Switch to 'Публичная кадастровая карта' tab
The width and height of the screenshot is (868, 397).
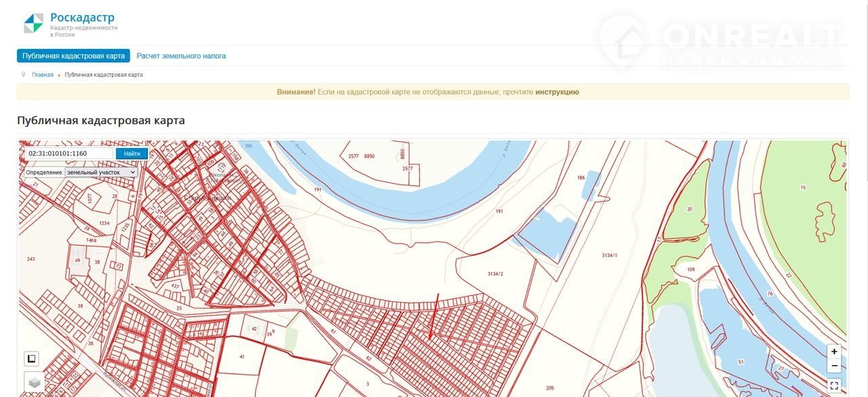(x=73, y=56)
